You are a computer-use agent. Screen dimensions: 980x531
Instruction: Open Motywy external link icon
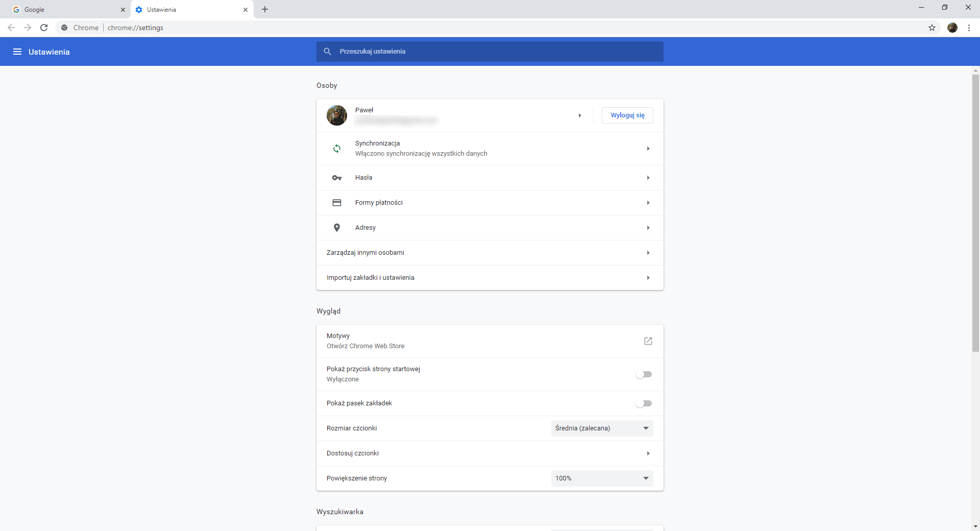(x=648, y=341)
